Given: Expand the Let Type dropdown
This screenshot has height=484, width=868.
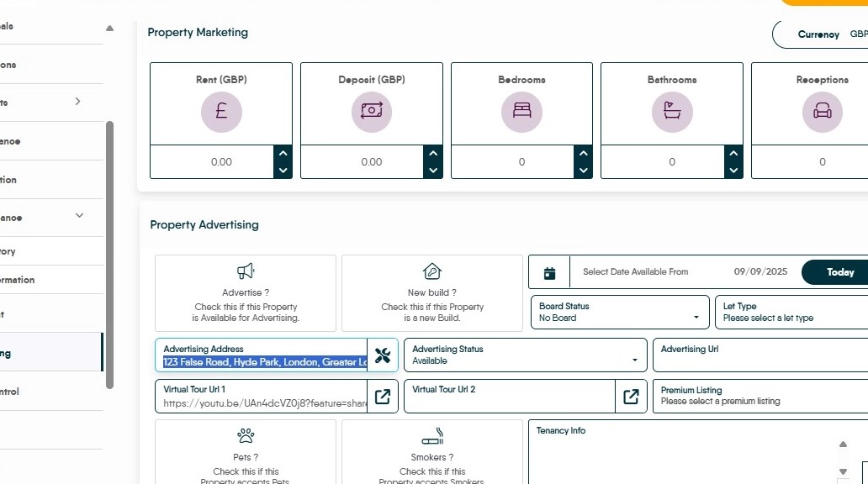Looking at the screenshot, I should [x=791, y=313].
